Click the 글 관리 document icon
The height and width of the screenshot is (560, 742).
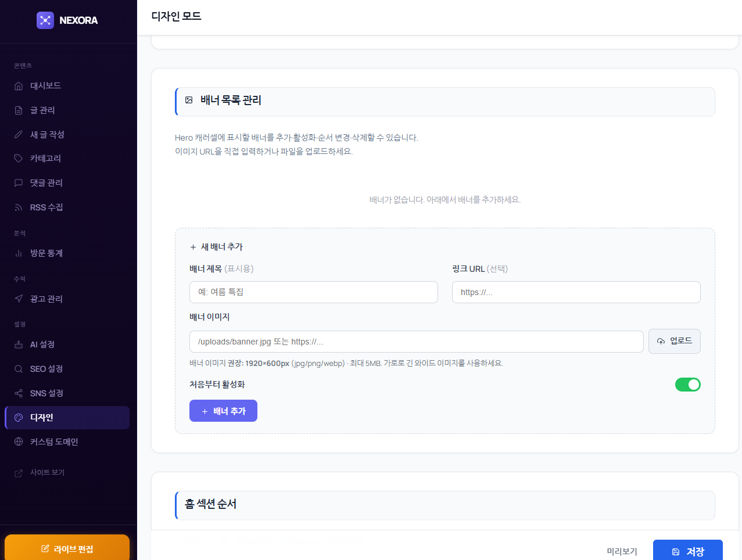[19, 110]
